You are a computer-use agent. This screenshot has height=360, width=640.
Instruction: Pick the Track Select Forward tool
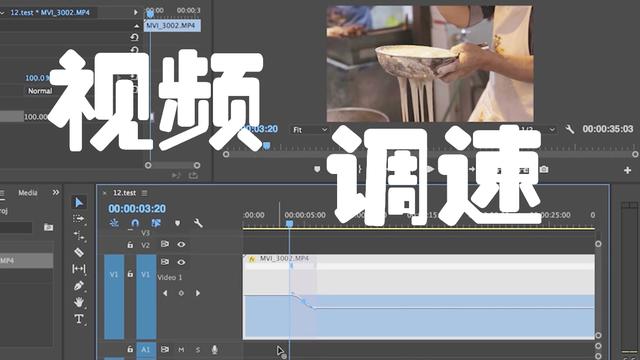pos(78,219)
